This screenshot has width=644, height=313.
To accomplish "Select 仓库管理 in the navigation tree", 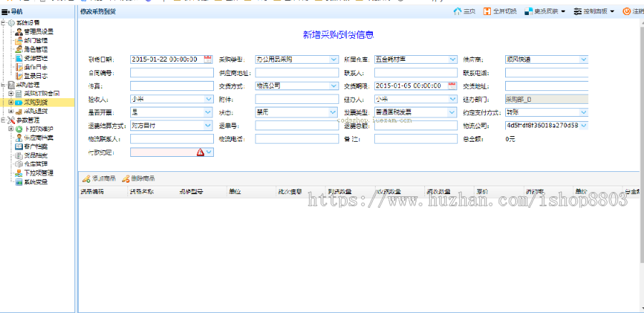I will [x=36, y=164].
